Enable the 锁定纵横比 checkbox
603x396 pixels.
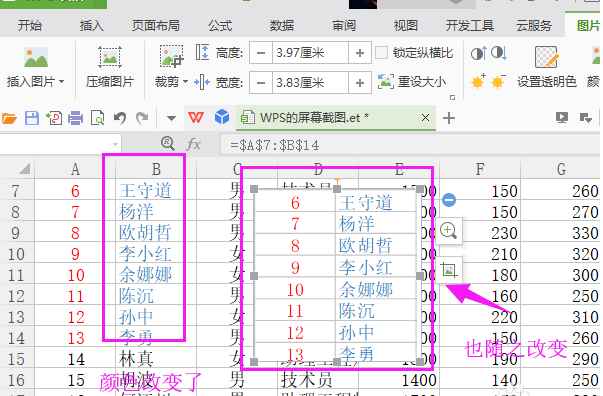click(381, 53)
